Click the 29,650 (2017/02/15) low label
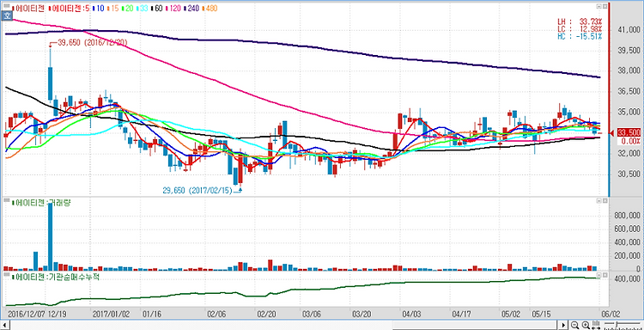This screenshot has width=644, height=330. (197, 190)
